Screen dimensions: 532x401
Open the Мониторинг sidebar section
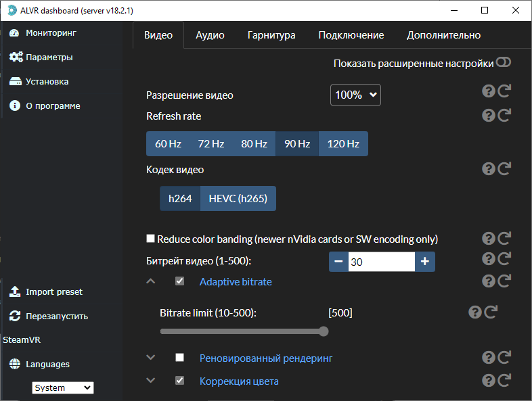pyautogui.click(x=43, y=33)
